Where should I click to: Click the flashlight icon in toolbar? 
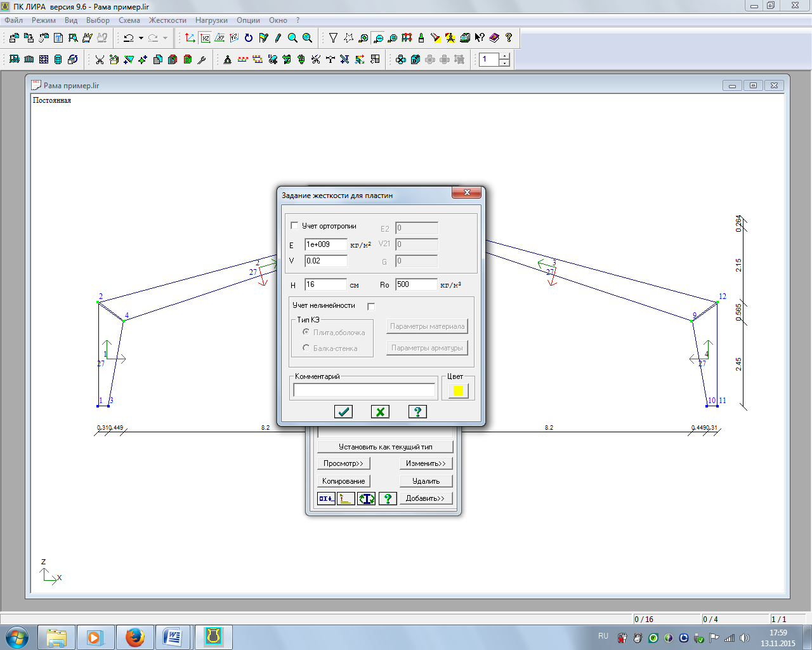435,38
